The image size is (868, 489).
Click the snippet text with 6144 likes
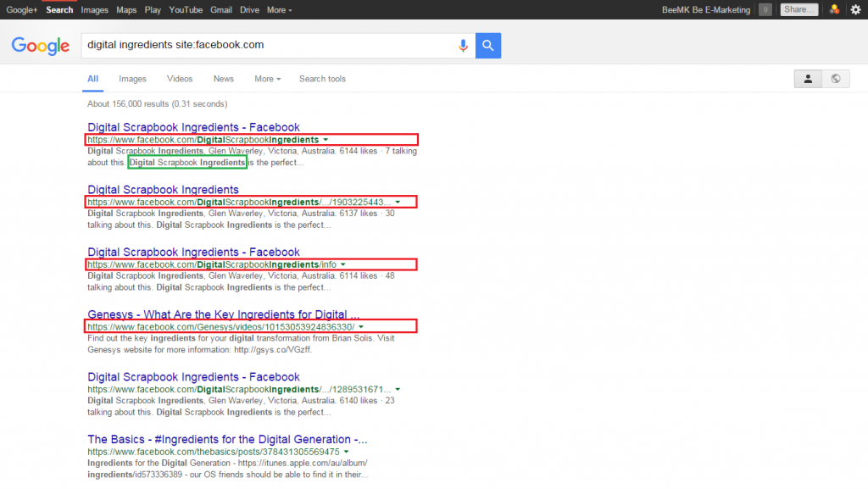[x=252, y=157]
